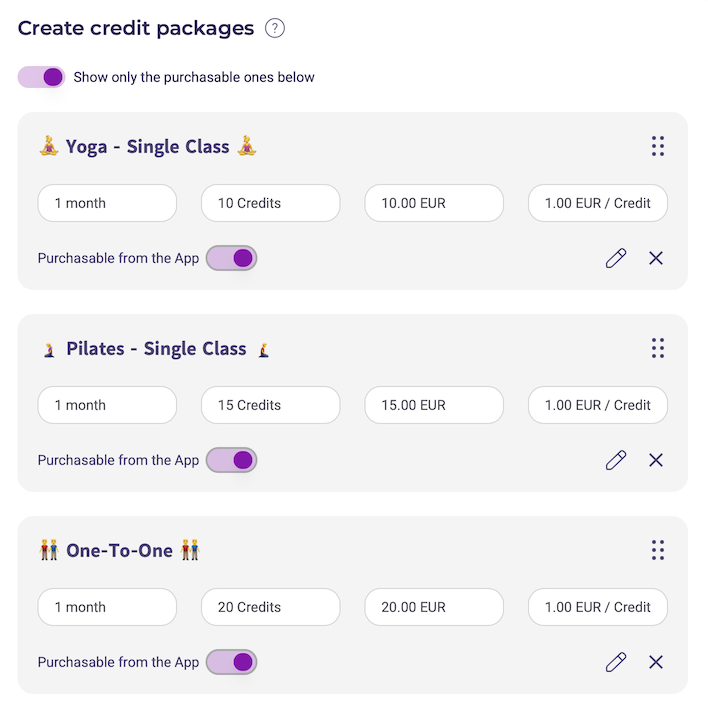708x716 pixels.
Task: Disable Purchasable from the App for Yoga
Action: (232, 258)
